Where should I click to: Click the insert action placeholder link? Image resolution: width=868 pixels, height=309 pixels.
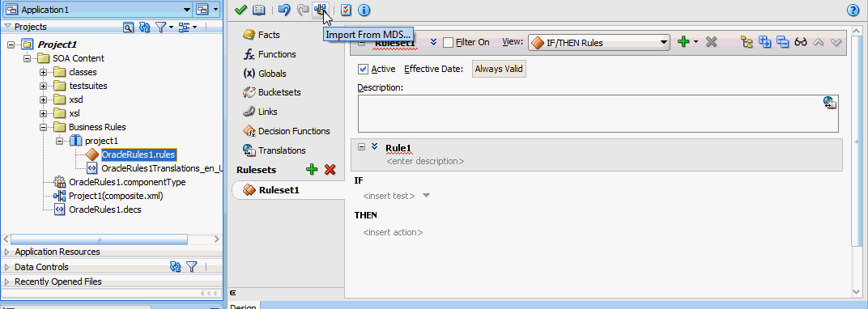coord(393,233)
